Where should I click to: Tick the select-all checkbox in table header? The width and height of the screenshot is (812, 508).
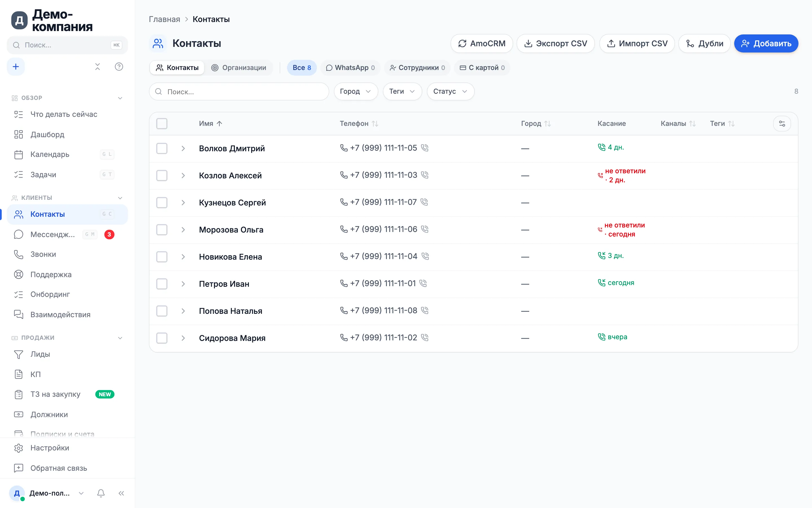(x=162, y=124)
